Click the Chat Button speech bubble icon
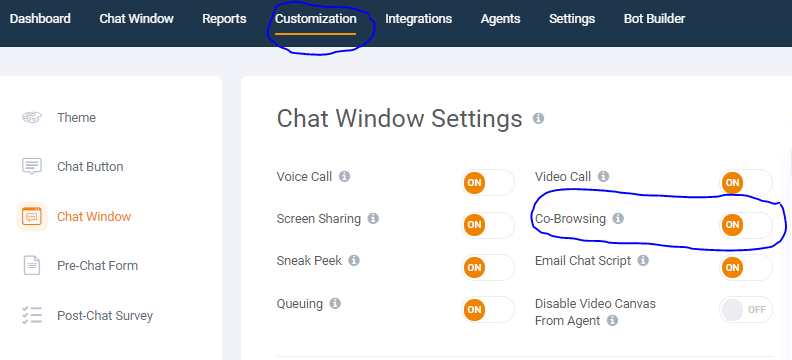 [32, 166]
